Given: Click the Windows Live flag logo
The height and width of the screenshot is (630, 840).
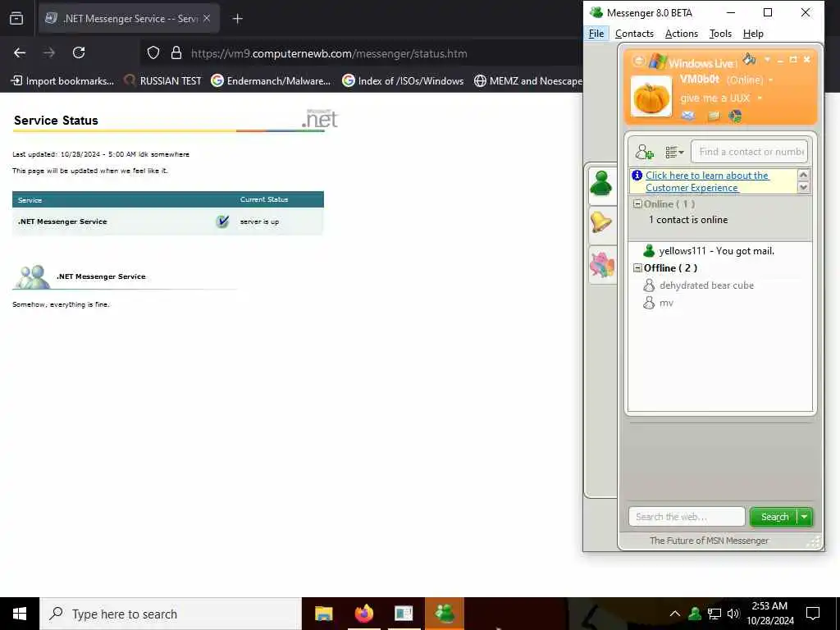Looking at the screenshot, I should (657, 62).
